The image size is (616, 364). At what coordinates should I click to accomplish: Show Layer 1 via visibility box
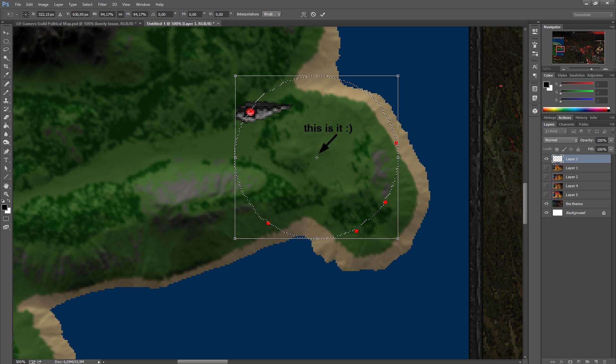[x=546, y=168]
